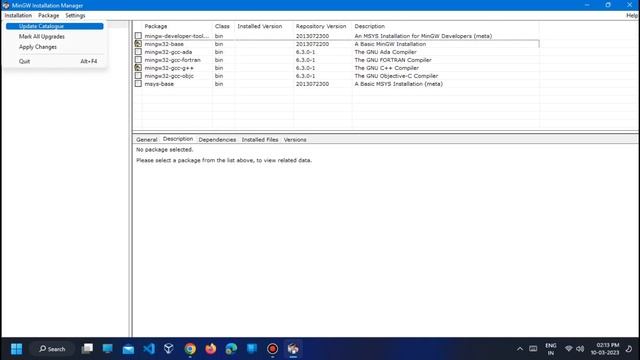Launch Google Chrome from taskbar
This screenshot has height=360, width=640.
(x=190, y=349)
